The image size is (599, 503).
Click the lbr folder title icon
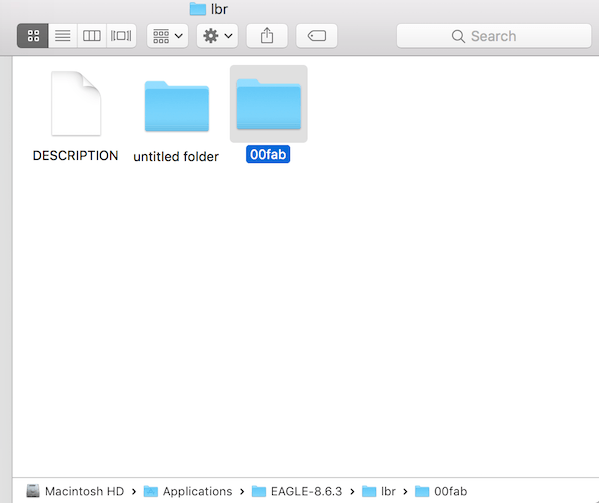198,9
